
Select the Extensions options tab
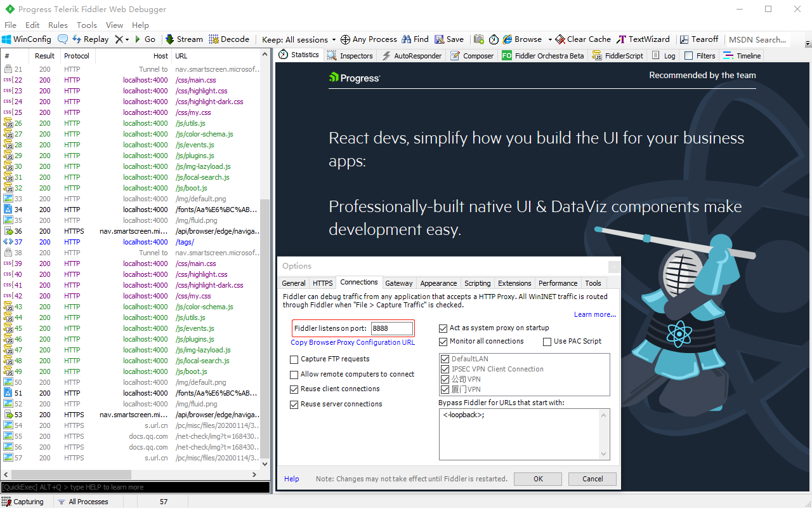click(514, 283)
